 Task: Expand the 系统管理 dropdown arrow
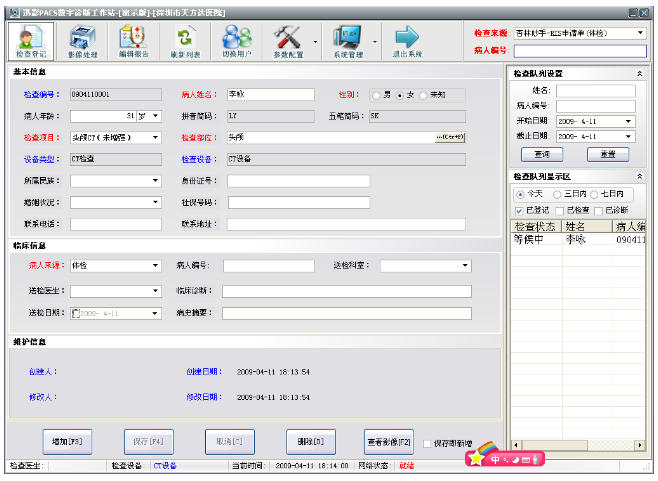point(375,42)
